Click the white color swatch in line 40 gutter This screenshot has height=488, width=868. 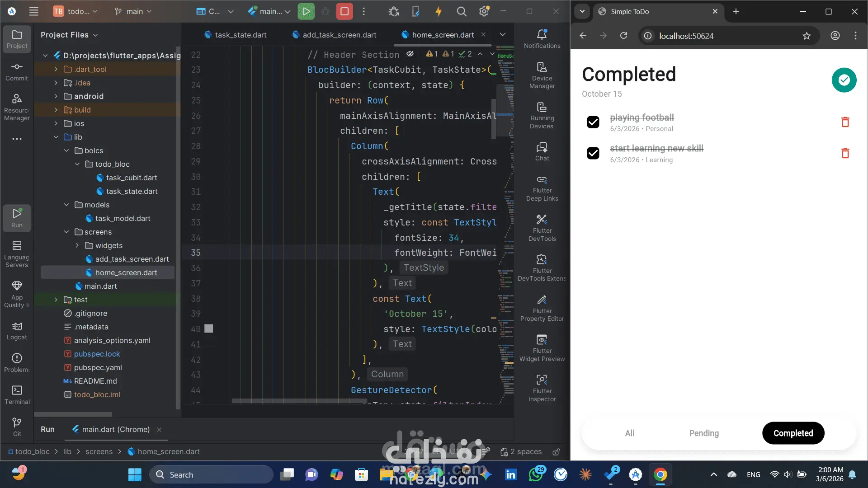[x=208, y=328]
